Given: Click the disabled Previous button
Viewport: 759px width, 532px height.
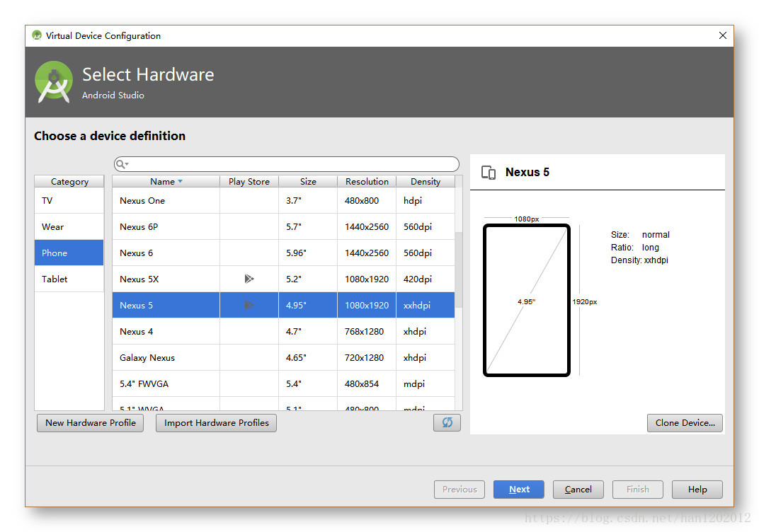Looking at the screenshot, I should 460,489.
